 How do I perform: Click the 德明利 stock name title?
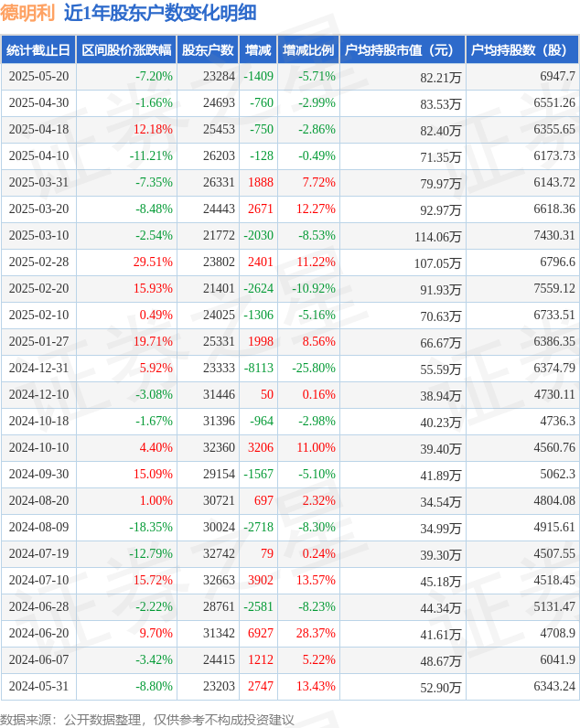click(27, 13)
